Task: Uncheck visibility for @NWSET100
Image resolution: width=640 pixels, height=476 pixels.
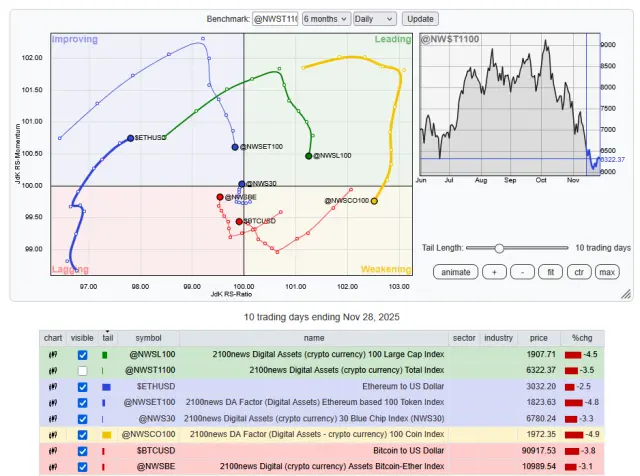Action: (82, 403)
